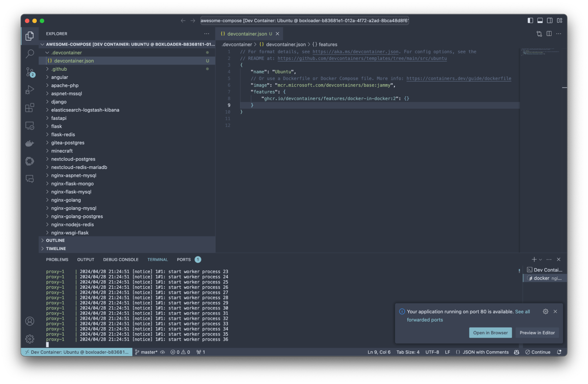This screenshot has width=588, height=384.
Task: Open the Comments chat icon in activity bar
Action: point(30,179)
